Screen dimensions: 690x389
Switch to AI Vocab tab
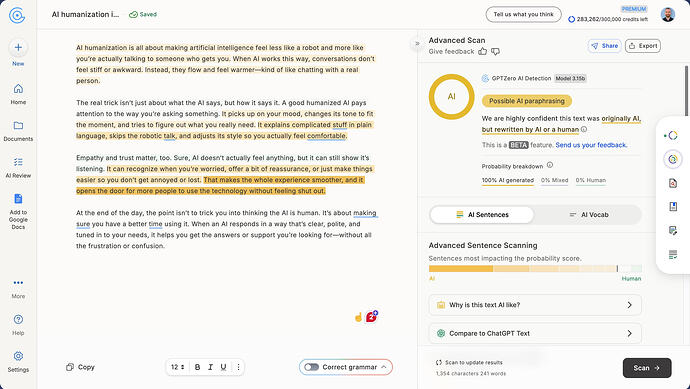pyautogui.click(x=588, y=215)
